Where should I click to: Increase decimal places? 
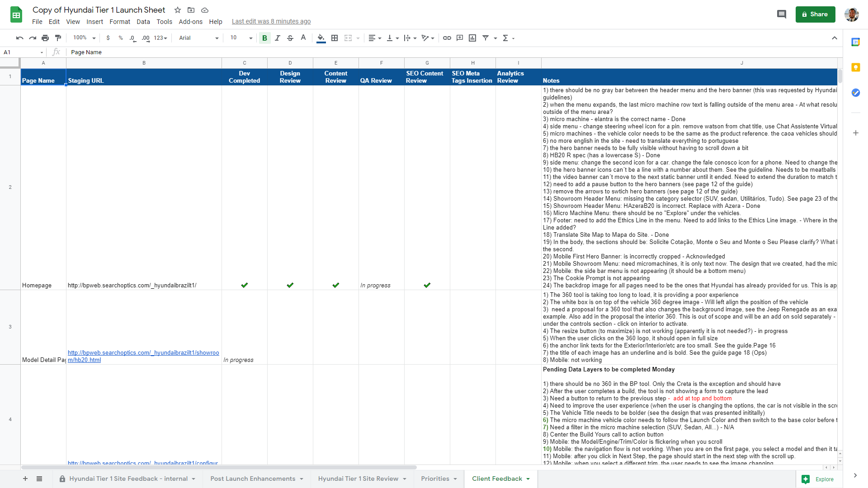[x=146, y=38]
